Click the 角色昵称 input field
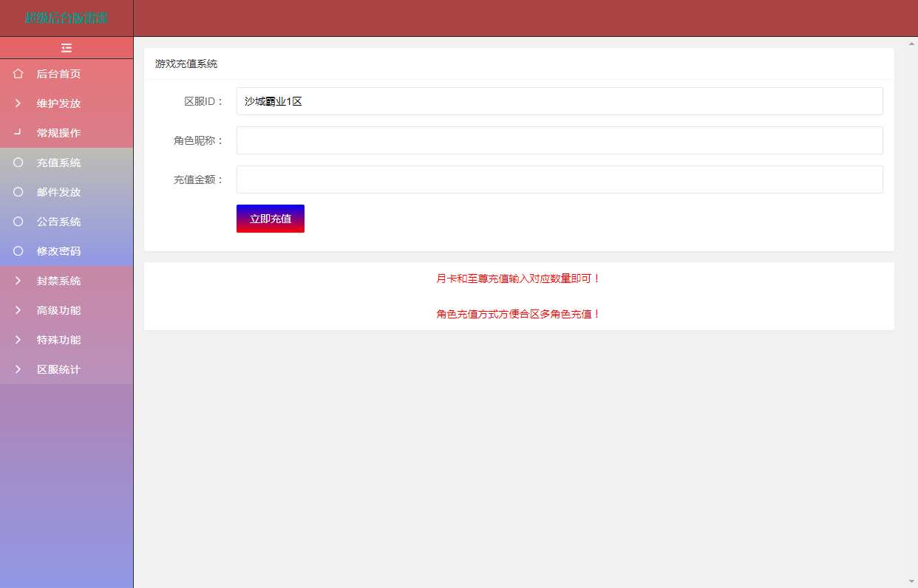 point(560,140)
